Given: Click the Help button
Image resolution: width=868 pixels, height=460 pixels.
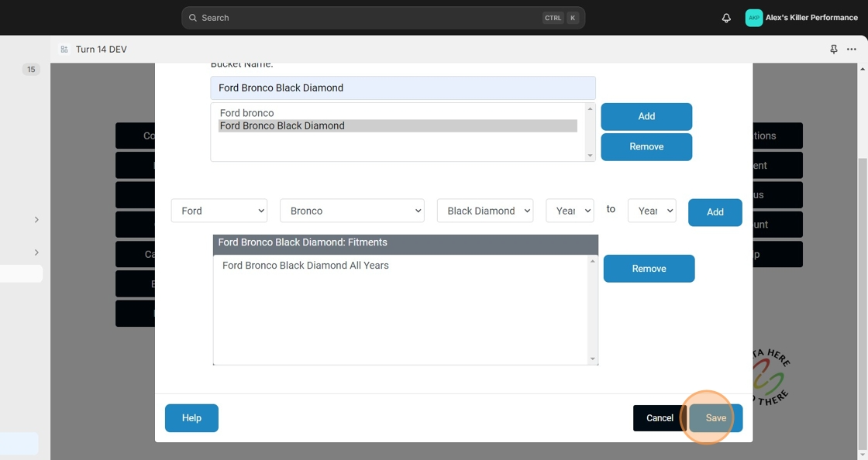Looking at the screenshot, I should (191, 418).
